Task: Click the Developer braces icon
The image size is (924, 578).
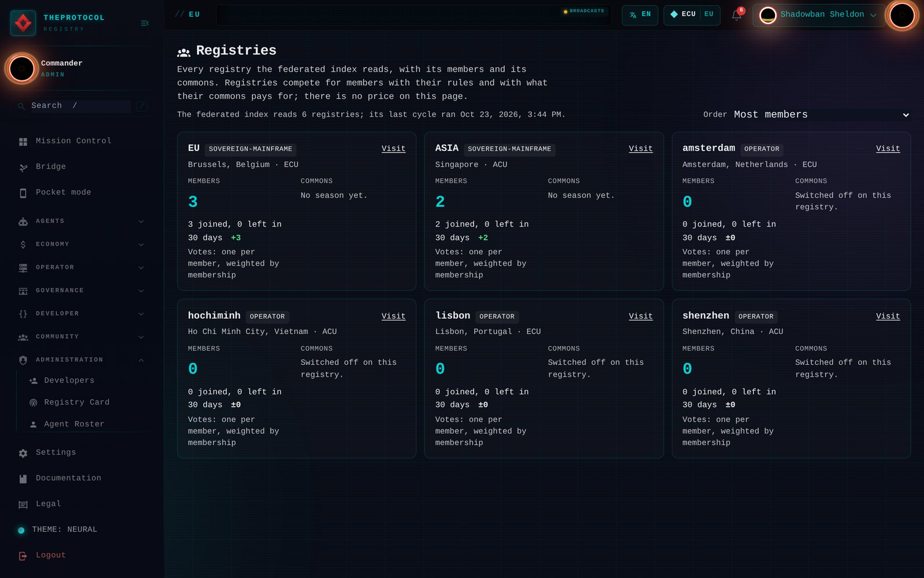Action: [23, 314]
